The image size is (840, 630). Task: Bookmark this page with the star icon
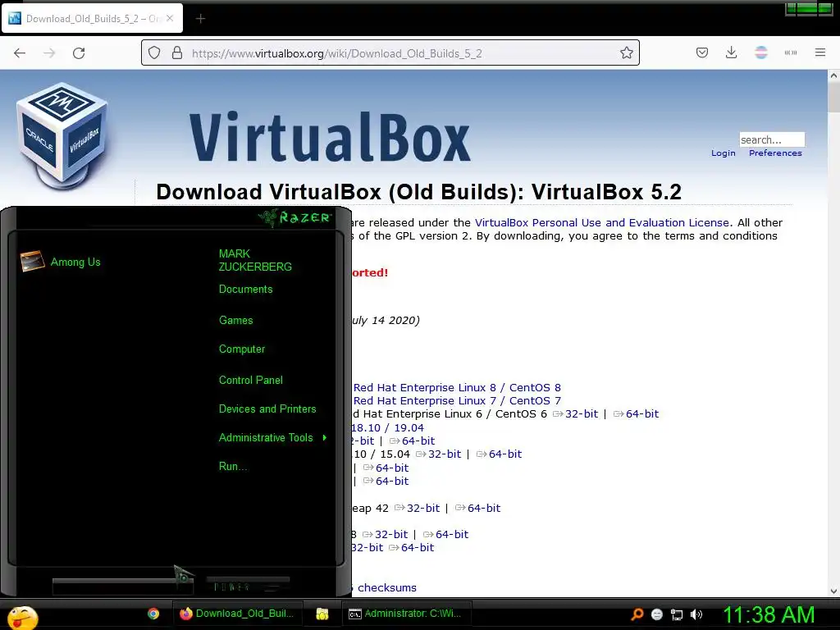click(x=626, y=53)
